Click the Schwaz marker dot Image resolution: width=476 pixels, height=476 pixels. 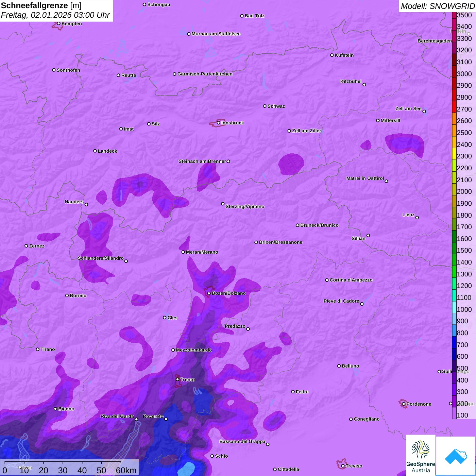pyautogui.click(x=265, y=106)
